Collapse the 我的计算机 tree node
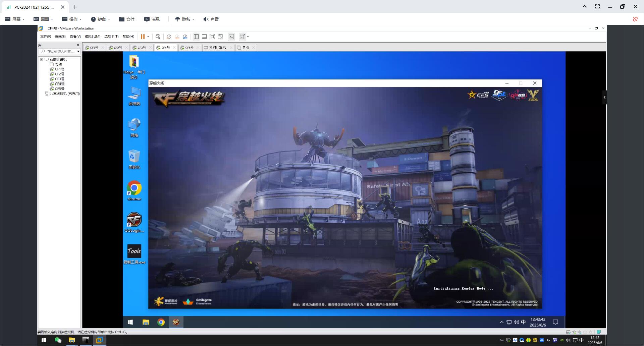This screenshot has height=346, width=644. tap(42, 59)
